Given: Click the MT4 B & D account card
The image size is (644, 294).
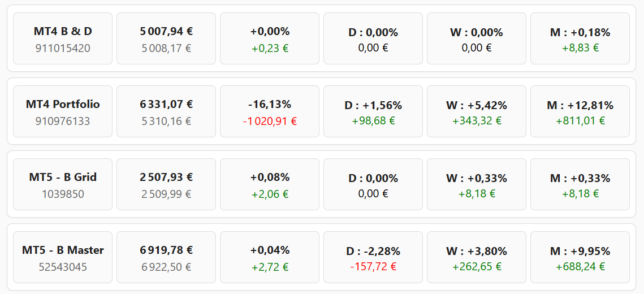Looking at the screenshot, I should [63, 38].
